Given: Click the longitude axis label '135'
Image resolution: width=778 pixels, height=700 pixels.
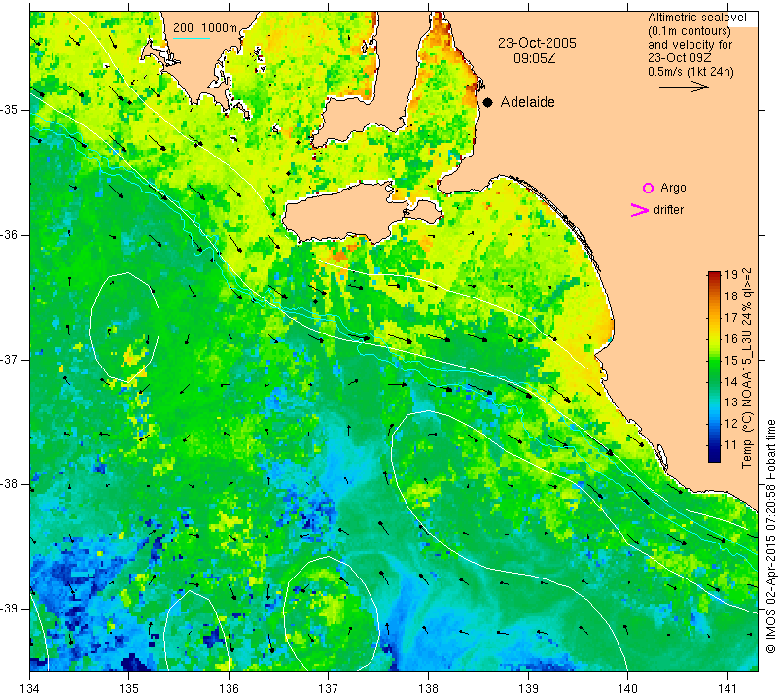Looking at the screenshot, I should coord(129,689).
